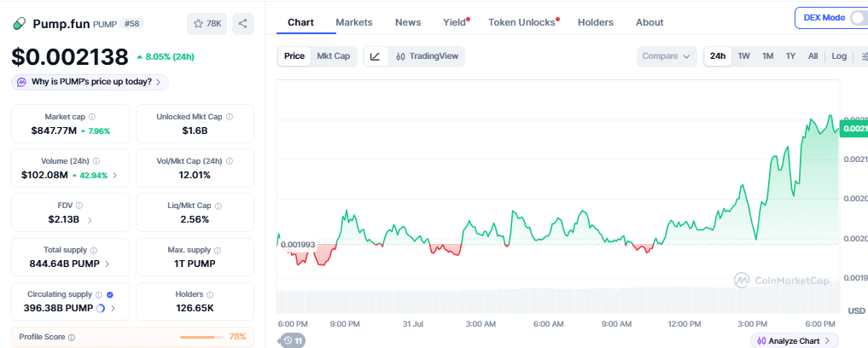Image resolution: width=868 pixels, height=348 pixels.
Task: Click the Analyze Chart button
Action: [795, 341]
